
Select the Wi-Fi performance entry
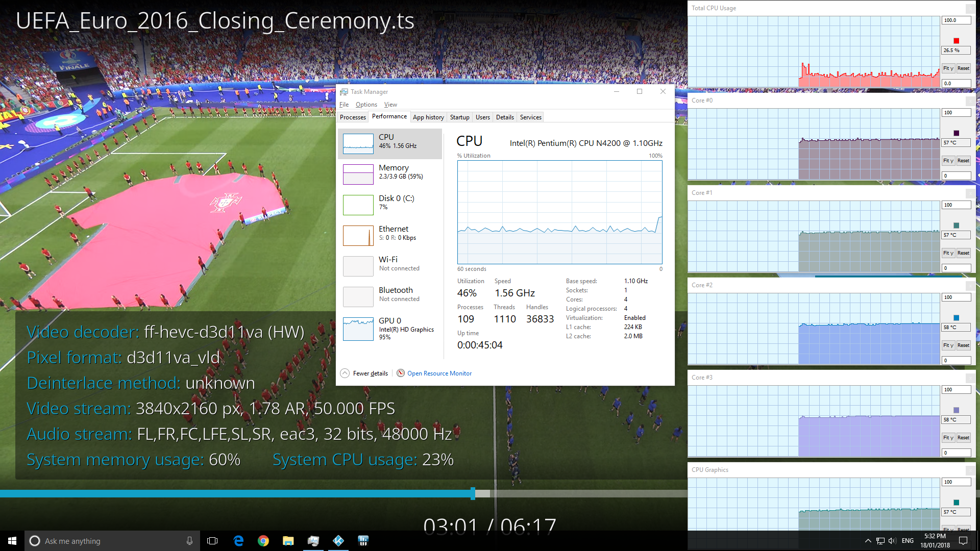(390, 266)
